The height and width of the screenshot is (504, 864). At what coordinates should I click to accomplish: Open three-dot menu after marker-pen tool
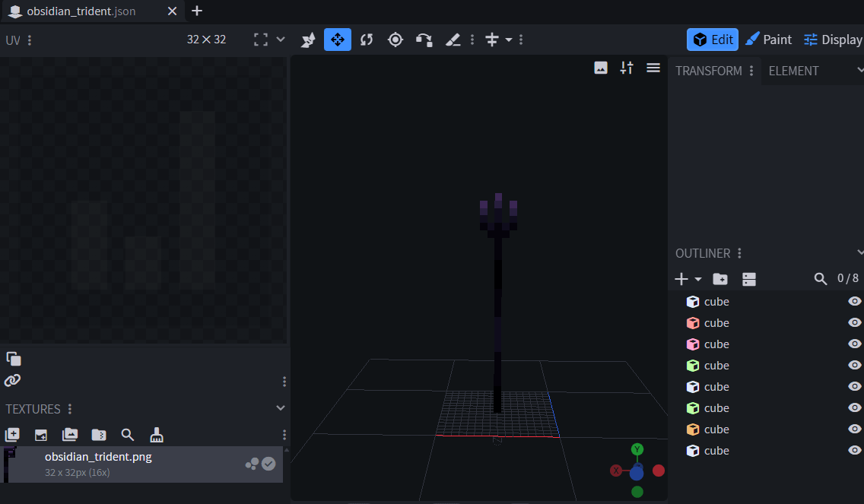pos(472,40)
